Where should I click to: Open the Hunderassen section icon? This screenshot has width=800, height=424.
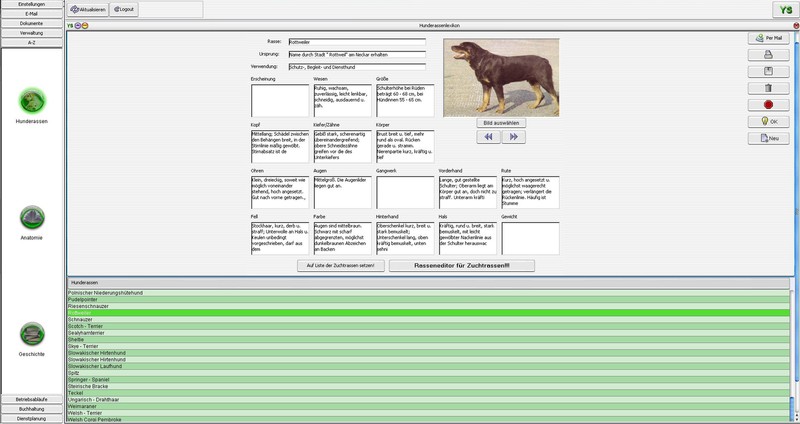click(32, 101)
